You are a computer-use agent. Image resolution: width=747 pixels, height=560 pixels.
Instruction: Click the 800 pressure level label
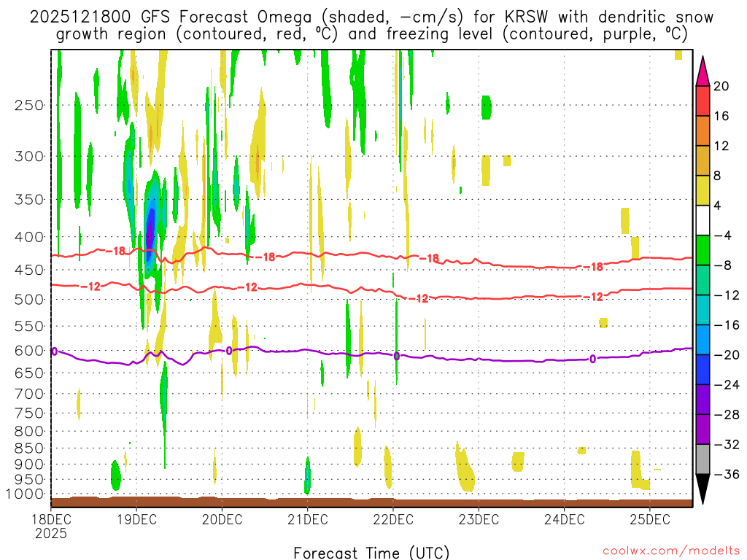[x=29, y=432]
